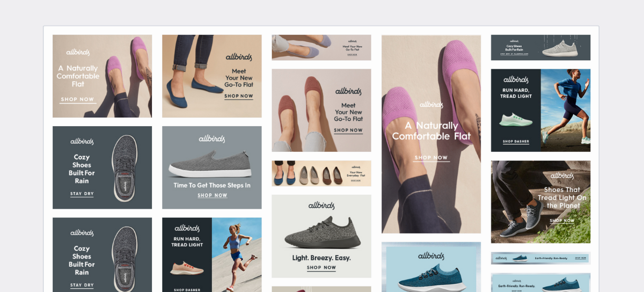Select the mint green Dasher shoe in male runner ad
Screen dimensions: 644x292
pos(516,120)
